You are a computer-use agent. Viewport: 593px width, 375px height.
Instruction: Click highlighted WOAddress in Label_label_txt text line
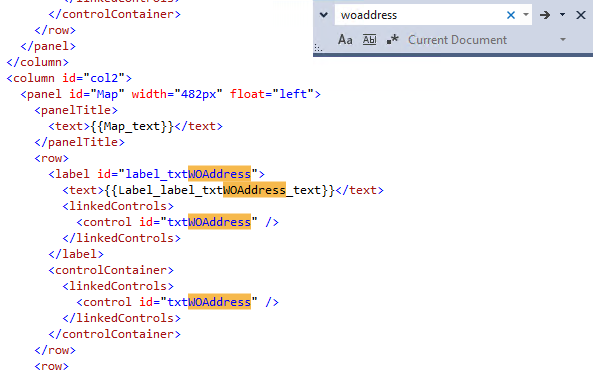pyautogui.click(x=255, y=190)
